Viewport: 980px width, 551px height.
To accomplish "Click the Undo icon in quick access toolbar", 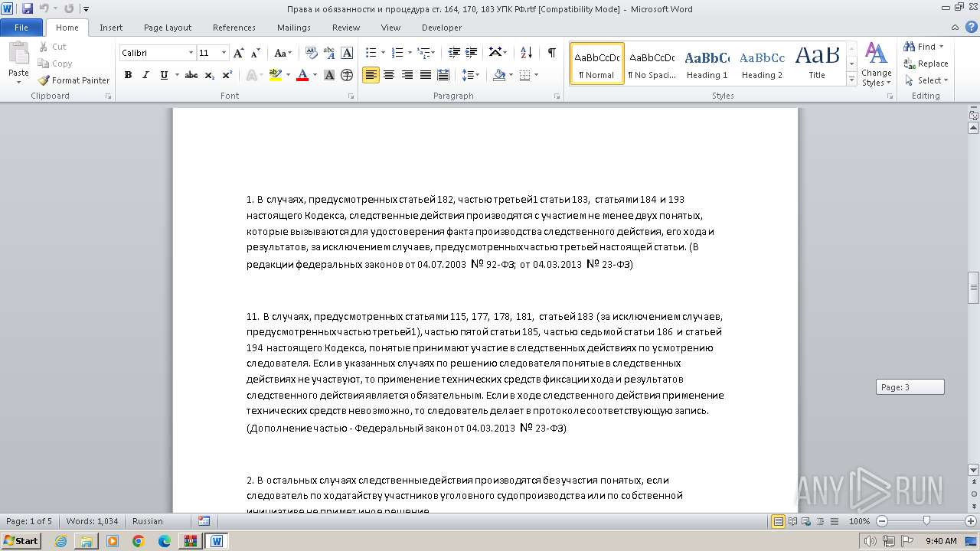I will pos(44,8).
